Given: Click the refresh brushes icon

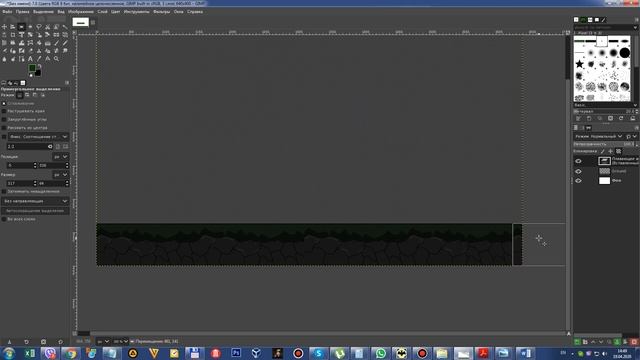Looking at the screenshot, I should 621,118.
